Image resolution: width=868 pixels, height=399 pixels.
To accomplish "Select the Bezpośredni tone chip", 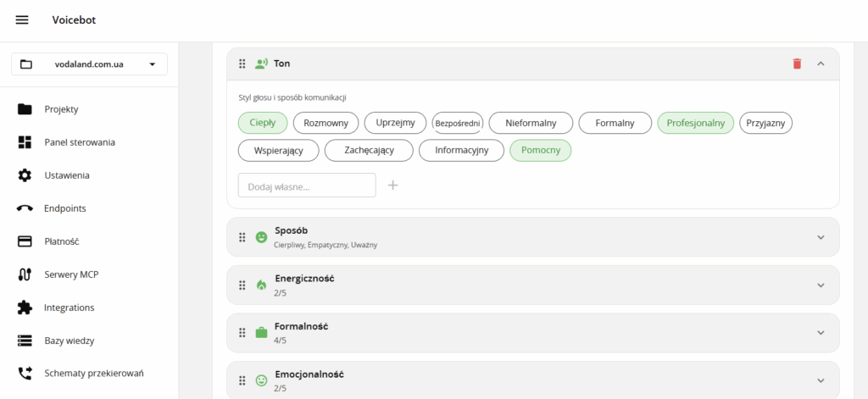I will (x=457, y=123).
